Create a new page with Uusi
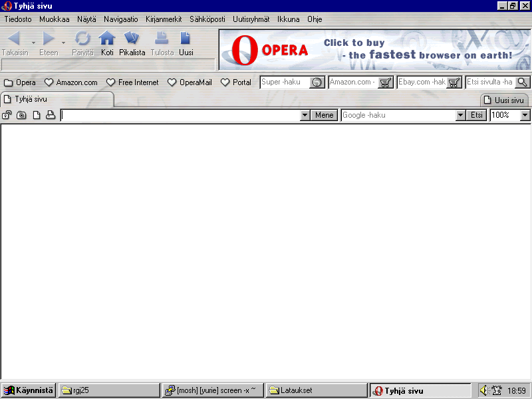Viewport: 532px width, 399px height. [x=186, y=43]
